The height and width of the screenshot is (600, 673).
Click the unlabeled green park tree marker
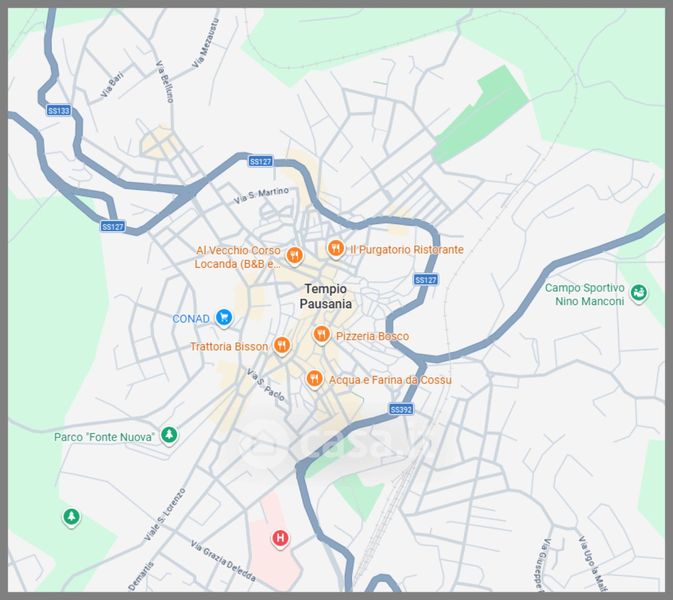point(71,517)
